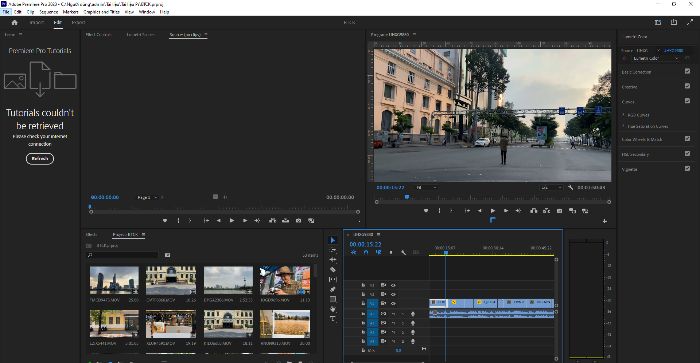700x363 pixels.
Task: Toggle Linked Selection in timeline
Action: (378, 252)
